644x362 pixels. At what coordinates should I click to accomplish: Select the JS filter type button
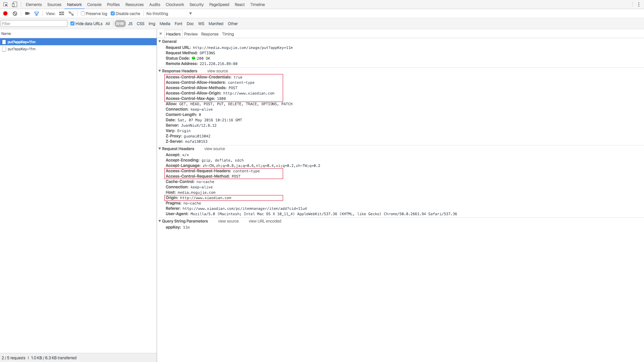tap(130, 24)
